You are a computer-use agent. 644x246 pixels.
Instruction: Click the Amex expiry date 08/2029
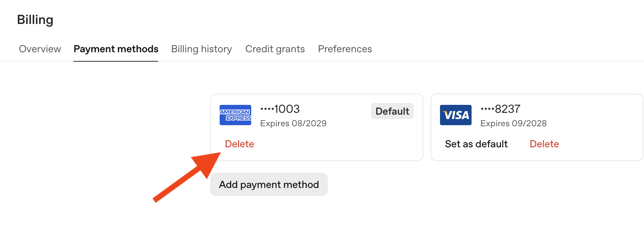tap(293, 123)
